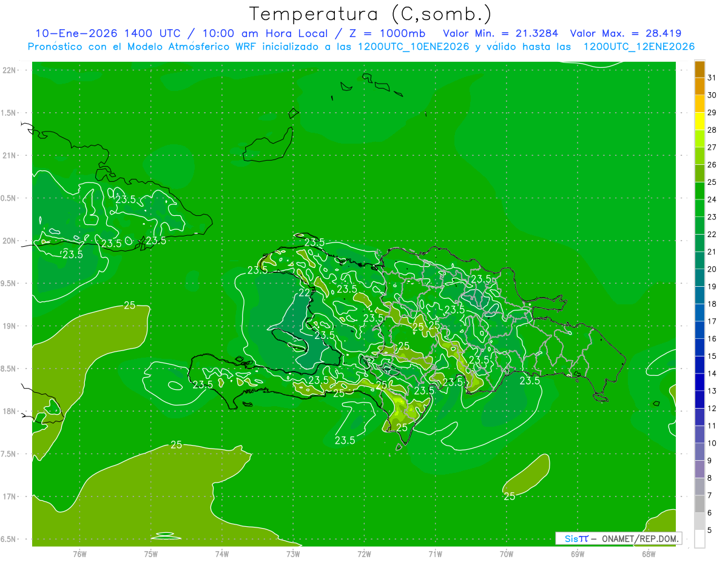The width and height of the screenshot is (728, 562).
Task: Click the legend value label 31
Action: point(712,78)
